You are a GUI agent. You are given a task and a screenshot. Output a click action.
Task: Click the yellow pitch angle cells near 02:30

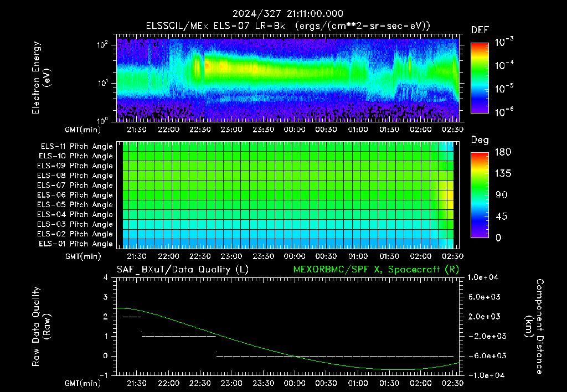point(447,194)
